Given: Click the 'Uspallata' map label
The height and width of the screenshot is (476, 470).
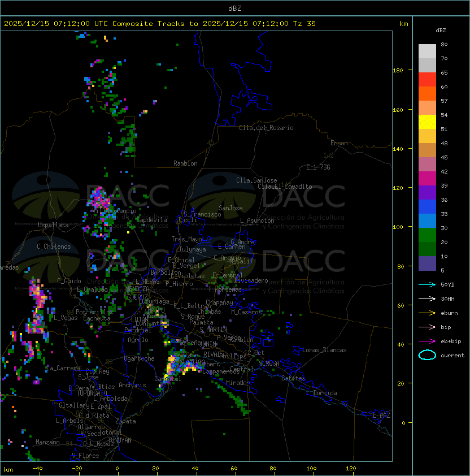Looking at the screenshot, I should [53, 225].
